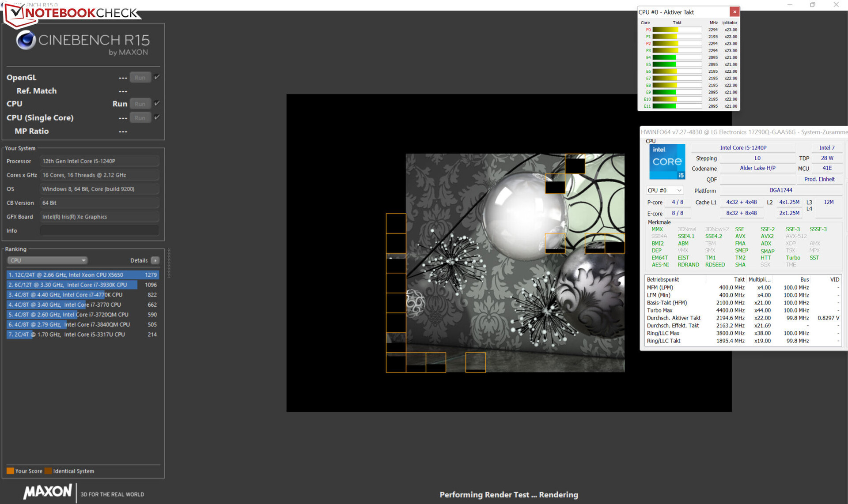The image size is (848, 504).
Task: Click the Intel Core i5 badge icon
Action: [667, 162]
